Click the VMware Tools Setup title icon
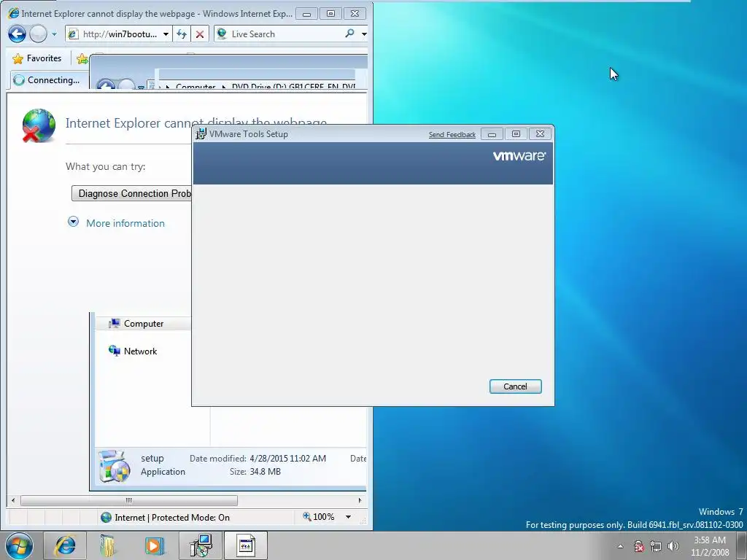The width and height of the screenshot is (747, 560). click(x=201, y=134)
